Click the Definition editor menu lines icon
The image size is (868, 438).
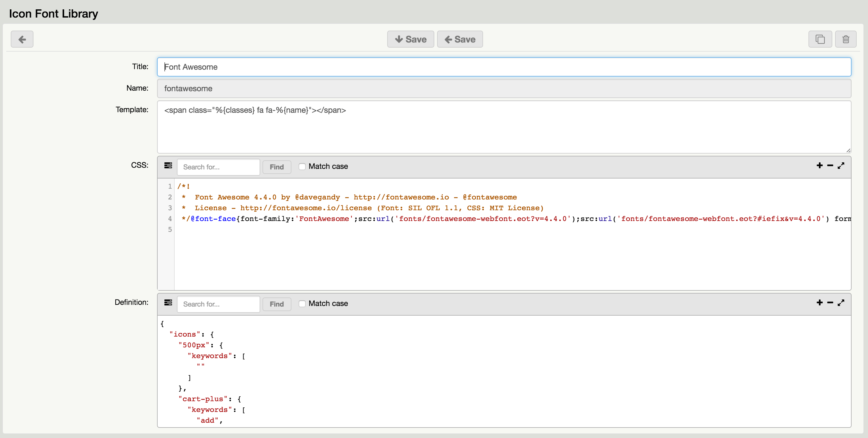pyautogui.click(x=168, y=303)
